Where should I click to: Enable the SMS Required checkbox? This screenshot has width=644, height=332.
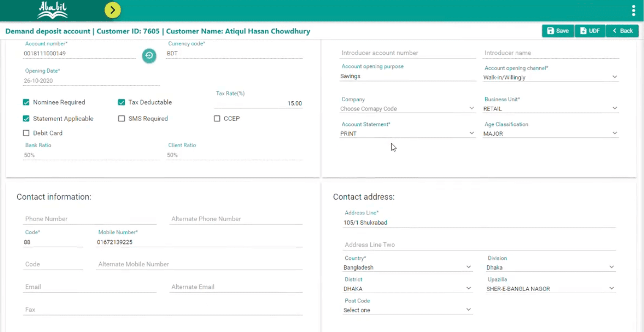click(122, 119)
